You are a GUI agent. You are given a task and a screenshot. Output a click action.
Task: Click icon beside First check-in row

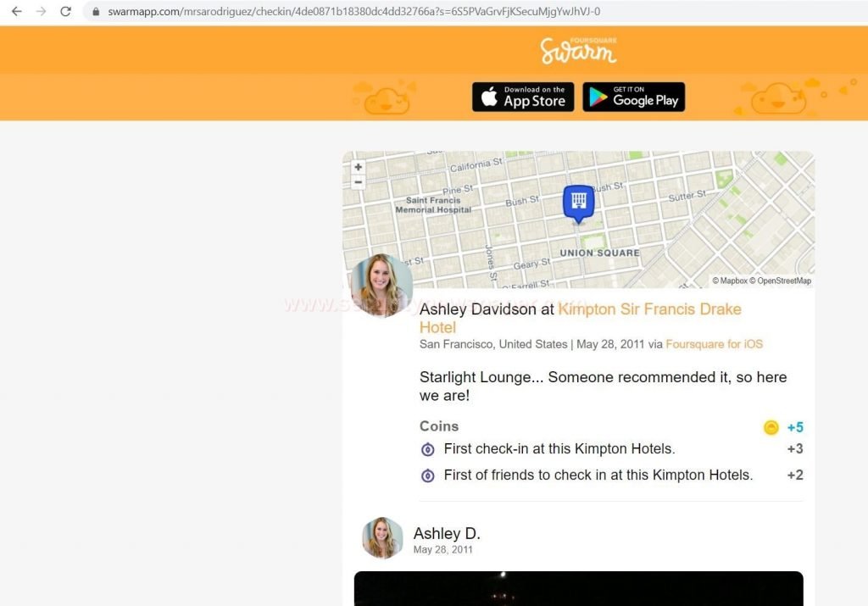click(x=428, y=449)
